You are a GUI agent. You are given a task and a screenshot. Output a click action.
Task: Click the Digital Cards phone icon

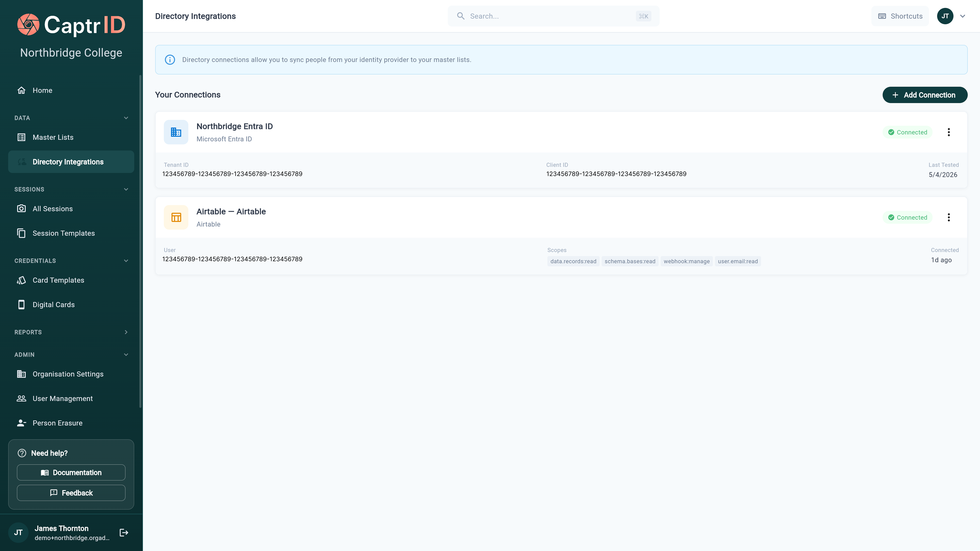coord(21,305)
